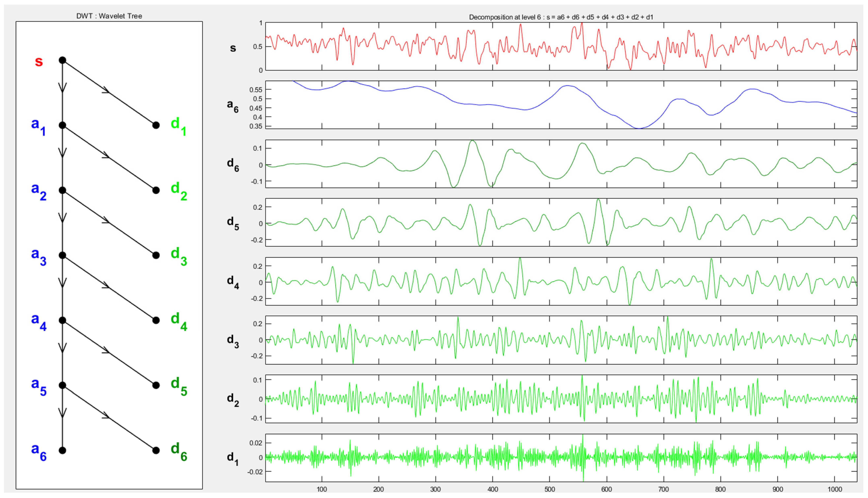Select node a3 in the wavelet tree
Image resolution: width=868 pixels, height=498 pixels.
[62, 256]
